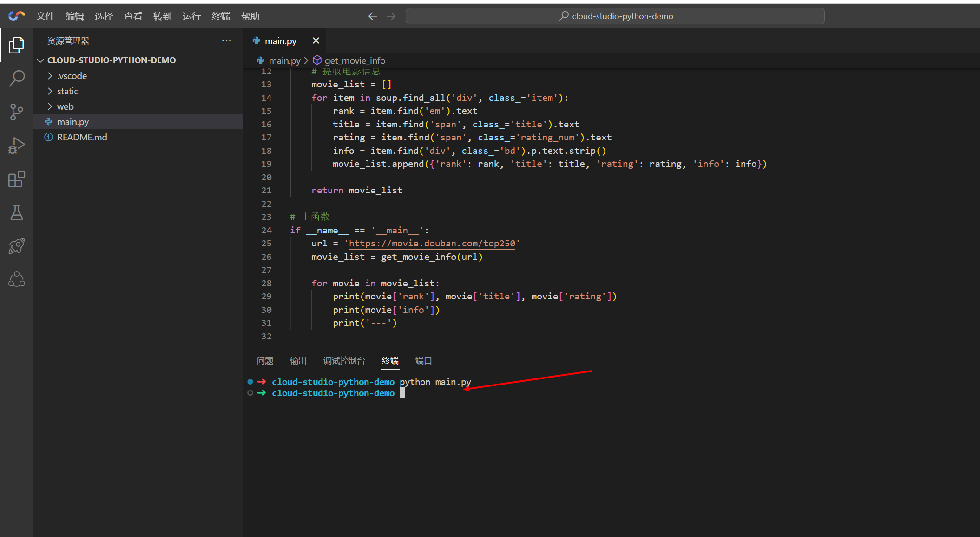Open the Explorer view icon

click(17, 45)
